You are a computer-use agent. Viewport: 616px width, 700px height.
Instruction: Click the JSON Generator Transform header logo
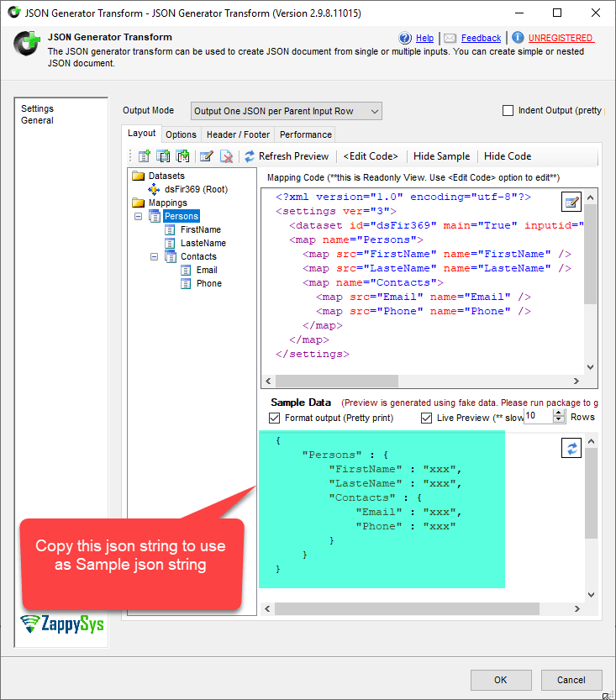pyautogui.click(x=26, y=44)
